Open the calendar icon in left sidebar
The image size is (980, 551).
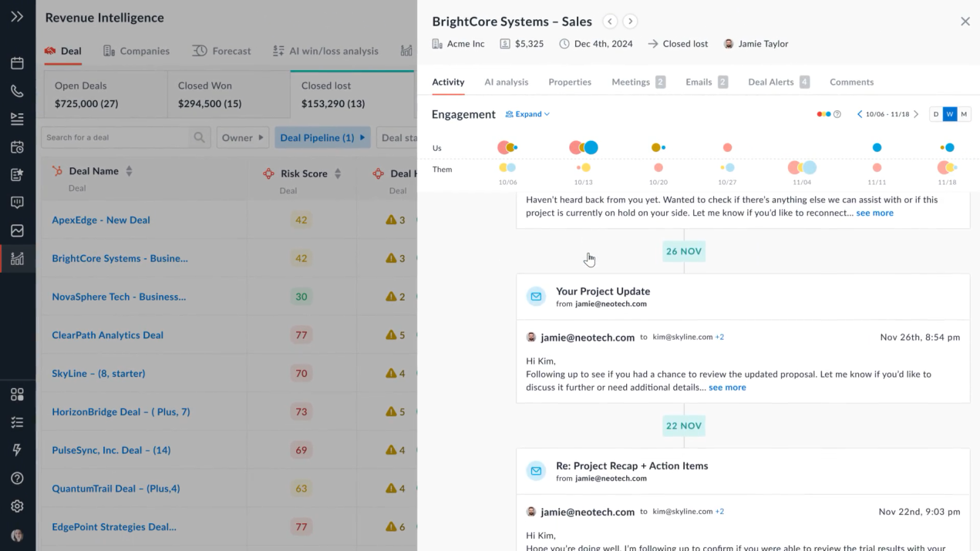17,63
